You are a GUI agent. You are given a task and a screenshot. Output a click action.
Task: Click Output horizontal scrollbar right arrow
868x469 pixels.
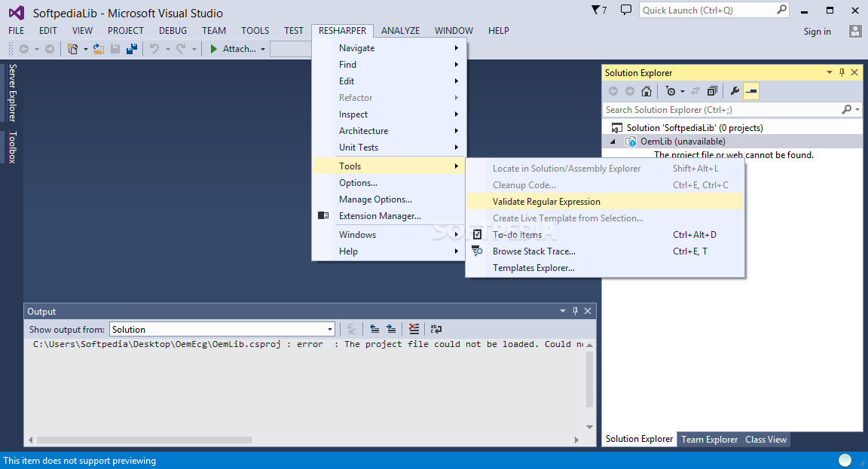click(576, 440)
